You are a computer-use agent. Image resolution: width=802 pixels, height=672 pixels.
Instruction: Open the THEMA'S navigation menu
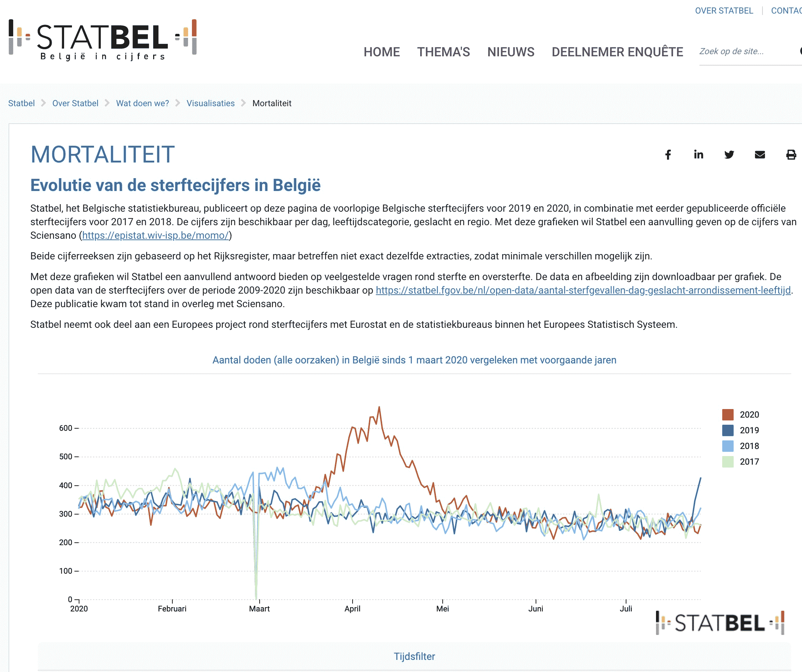[x=443, y=52]
